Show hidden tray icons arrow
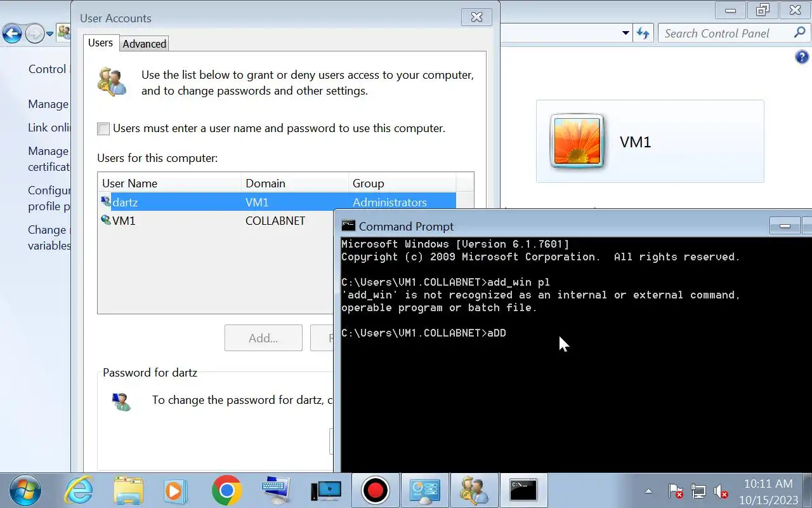 648,491
